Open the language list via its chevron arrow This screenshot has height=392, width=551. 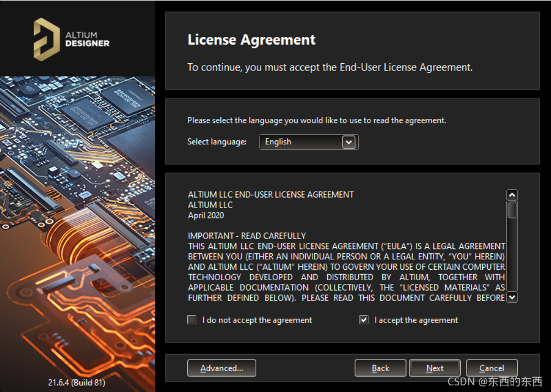pyautogui.click(x=348, y=142)
